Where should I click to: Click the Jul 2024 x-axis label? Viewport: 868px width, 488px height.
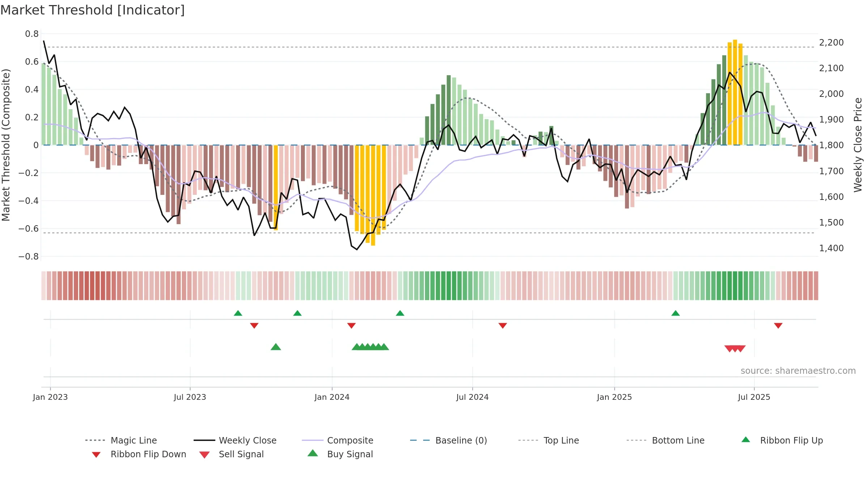coord(472,397)
